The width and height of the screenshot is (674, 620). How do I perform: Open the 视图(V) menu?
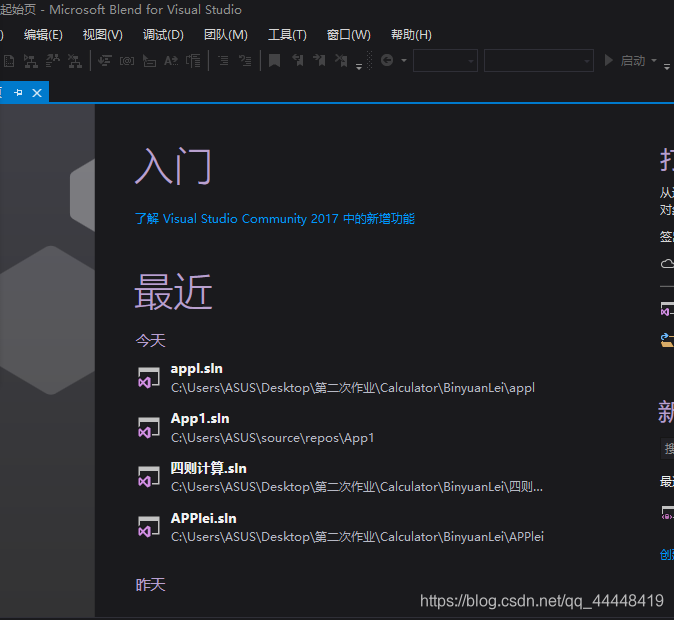click(102, 35)
